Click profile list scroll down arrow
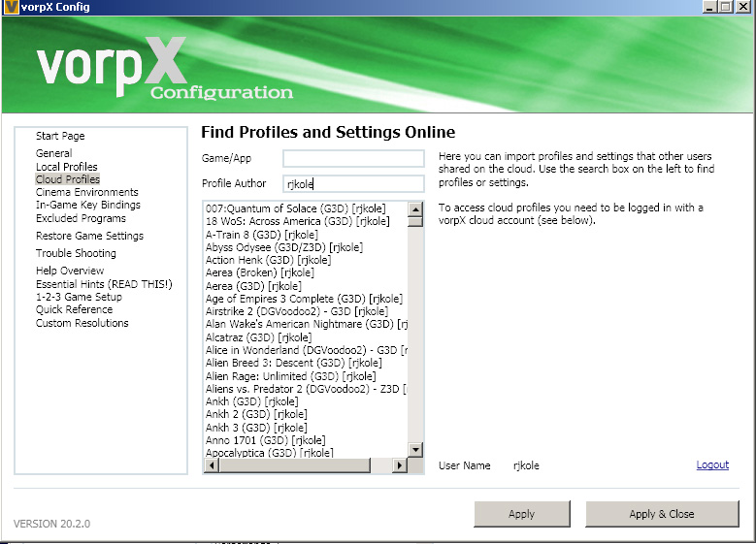756x544 pixels. coord(415,450)
